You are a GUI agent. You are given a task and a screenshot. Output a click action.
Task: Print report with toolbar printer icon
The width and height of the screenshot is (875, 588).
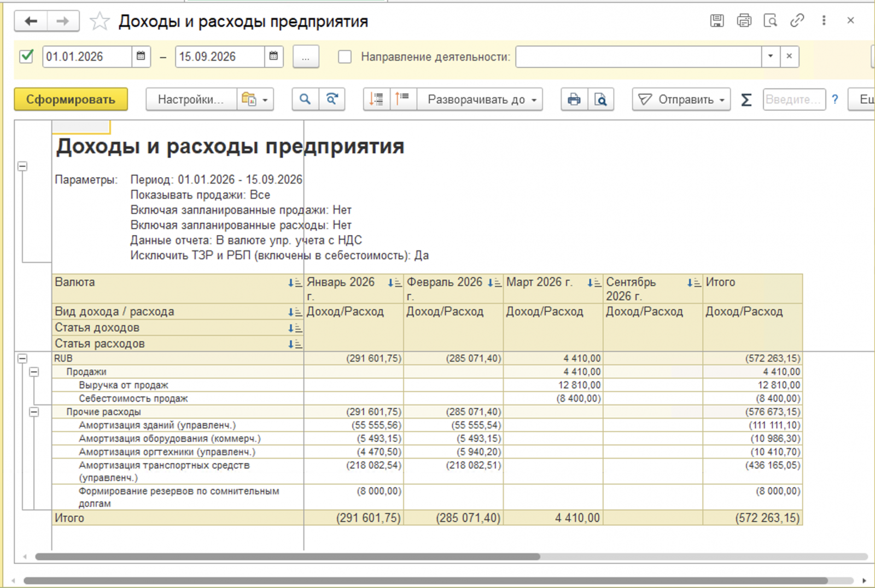point(574,100)
